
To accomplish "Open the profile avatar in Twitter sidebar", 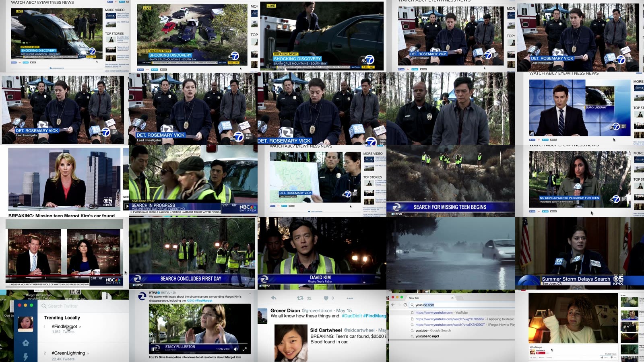I will pos(25,324).
